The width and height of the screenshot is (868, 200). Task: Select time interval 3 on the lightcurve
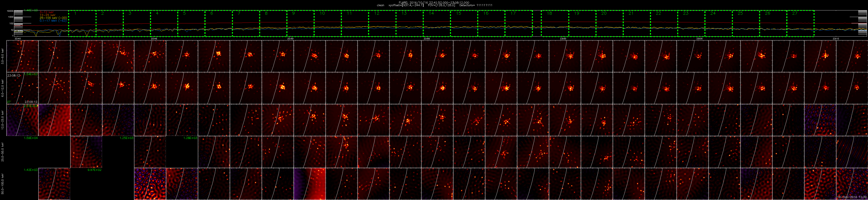click(x=137, y=23)
